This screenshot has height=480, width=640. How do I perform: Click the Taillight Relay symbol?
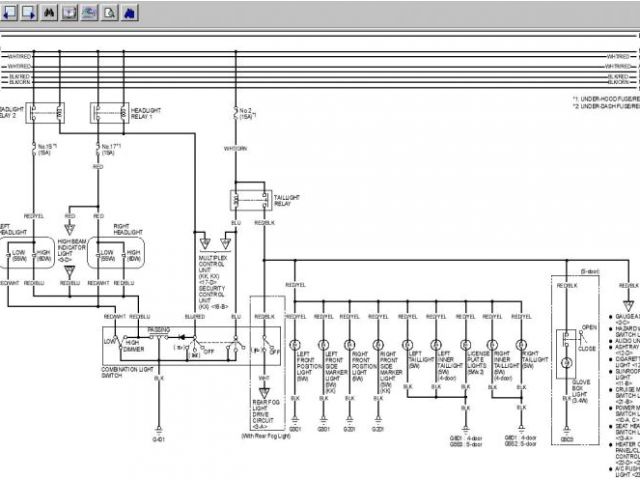click(x=250, y=198)
